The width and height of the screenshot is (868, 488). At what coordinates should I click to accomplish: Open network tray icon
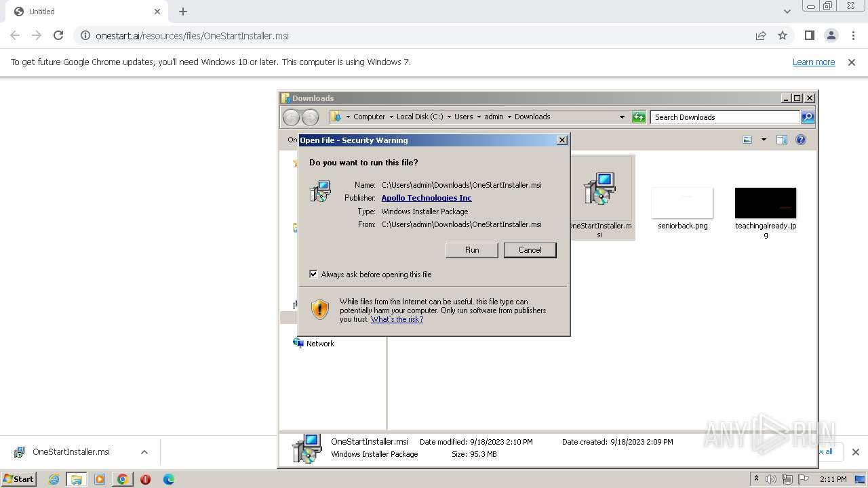coord(787,479)
